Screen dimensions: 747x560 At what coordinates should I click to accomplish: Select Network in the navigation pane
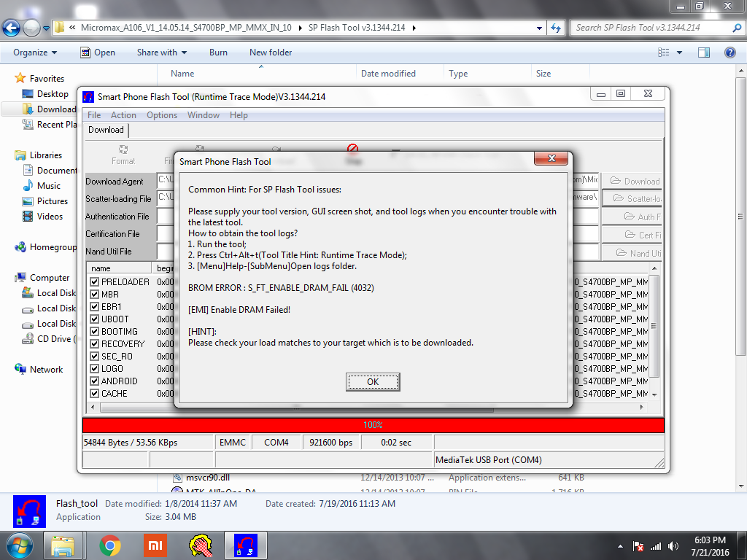coord(39,370)
